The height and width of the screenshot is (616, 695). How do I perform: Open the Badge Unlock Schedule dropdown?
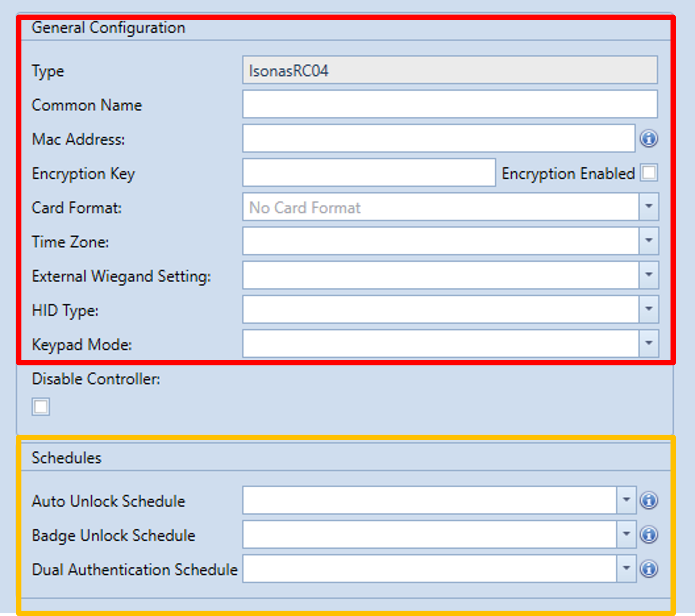point(626,534)
